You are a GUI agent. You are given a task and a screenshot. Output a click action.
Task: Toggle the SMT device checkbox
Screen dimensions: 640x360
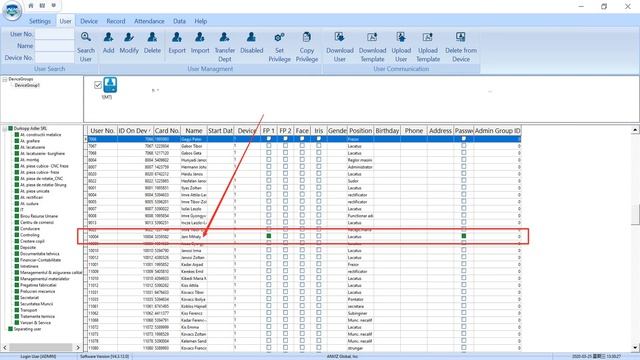point(98,85)
